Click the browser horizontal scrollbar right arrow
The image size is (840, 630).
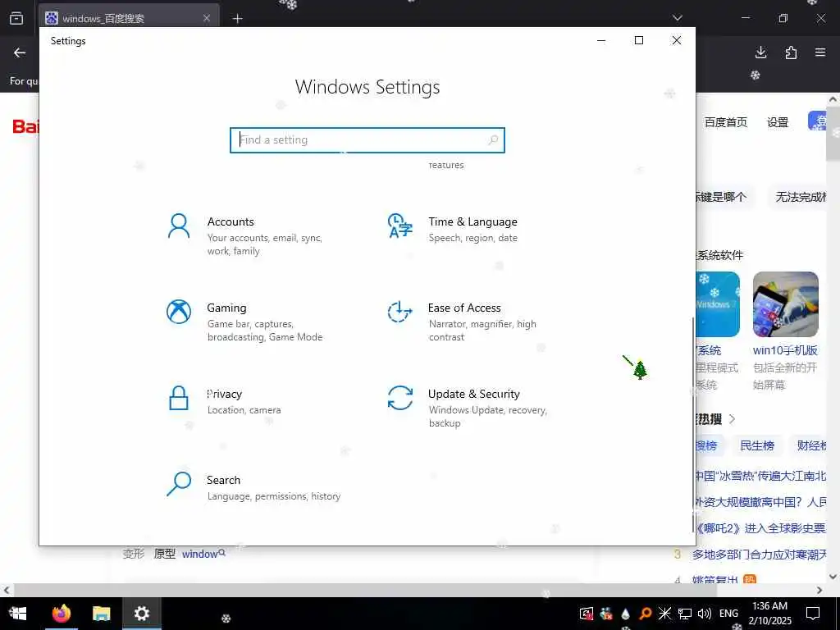tap(819, 590)
